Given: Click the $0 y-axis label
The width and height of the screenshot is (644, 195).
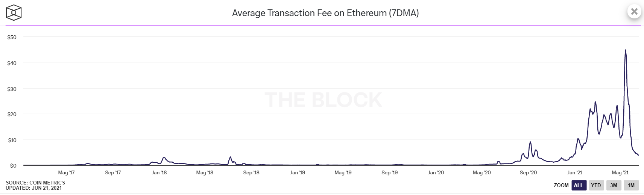Looking at the screenshot, I should pos(13,166).
